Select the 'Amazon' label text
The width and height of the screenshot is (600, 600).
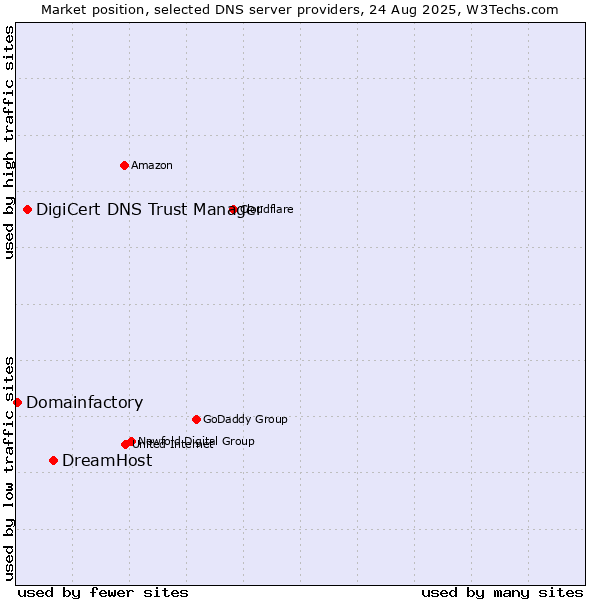pyautogui.click(x=152, y=166)
